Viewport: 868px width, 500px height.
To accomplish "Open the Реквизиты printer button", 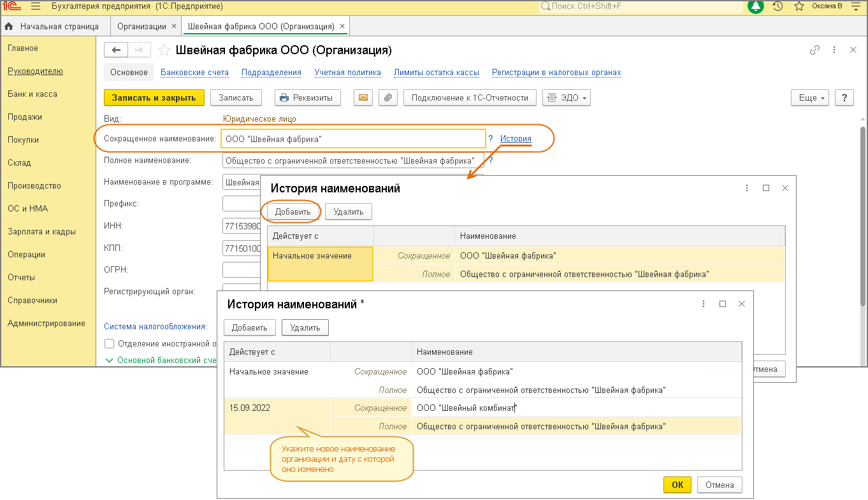I will click(308, 97).
